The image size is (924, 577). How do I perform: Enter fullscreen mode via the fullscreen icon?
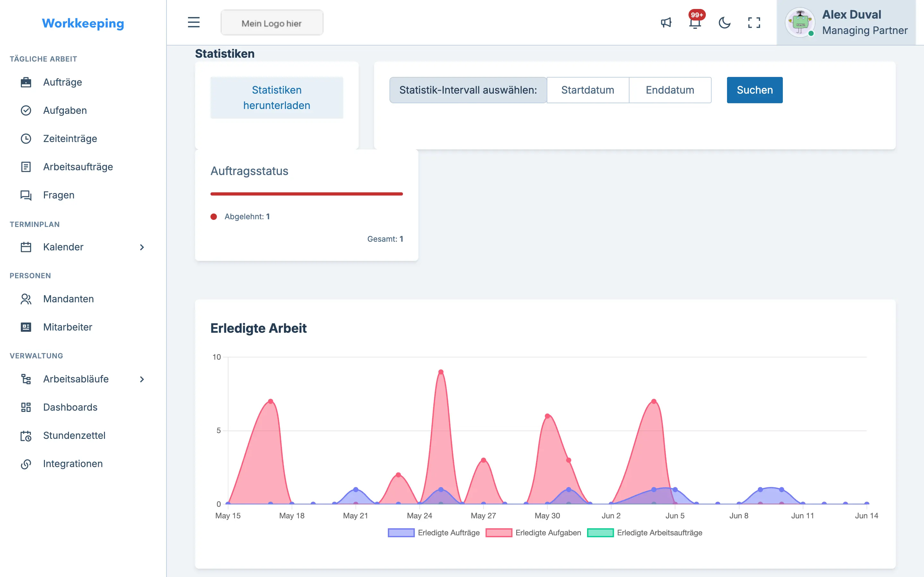point(754,22)
